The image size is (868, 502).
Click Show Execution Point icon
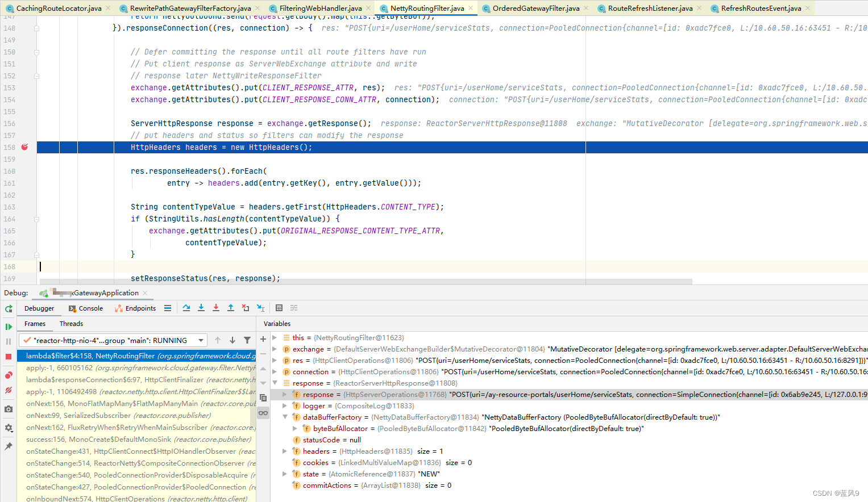(168, 308)
